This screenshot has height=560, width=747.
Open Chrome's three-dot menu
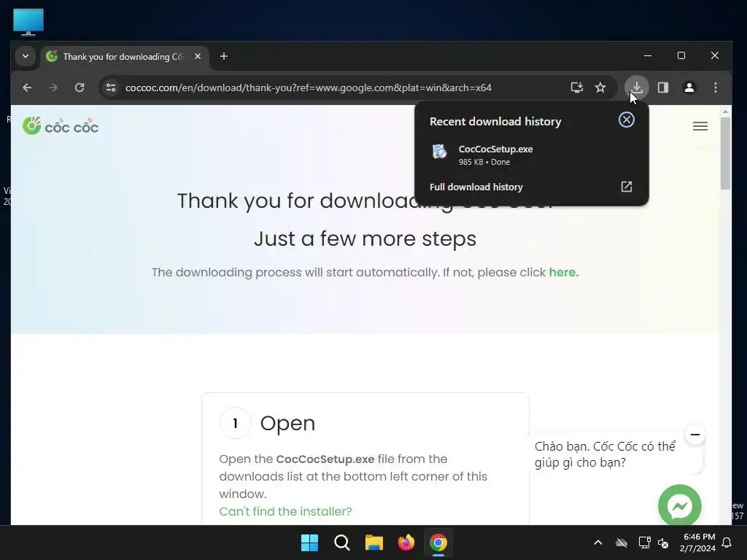point(715,87)
